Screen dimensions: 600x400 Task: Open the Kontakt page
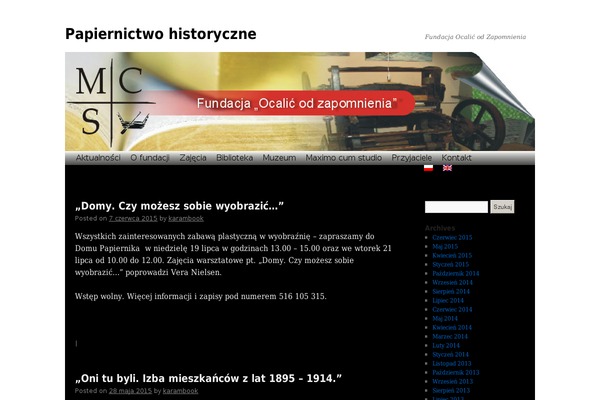point(456,158)
